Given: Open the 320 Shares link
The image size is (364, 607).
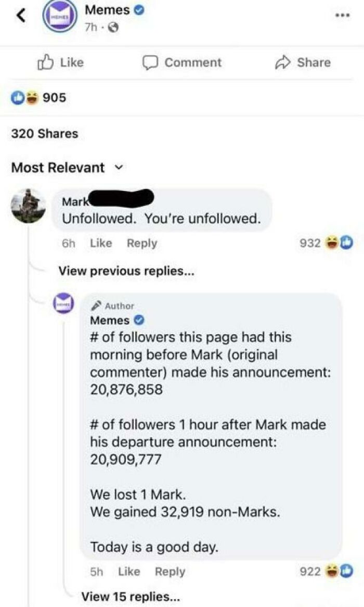Looking at the screenshot, I should pyautogui.click(x=43, y=133).
